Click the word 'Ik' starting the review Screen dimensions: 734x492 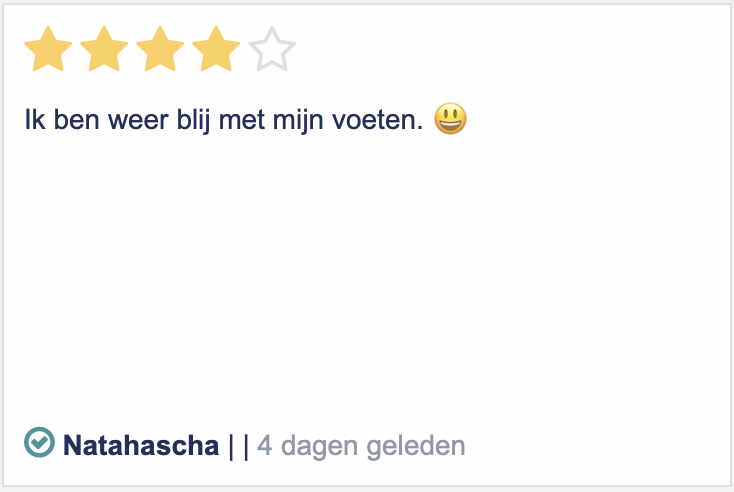pos(34,122)
